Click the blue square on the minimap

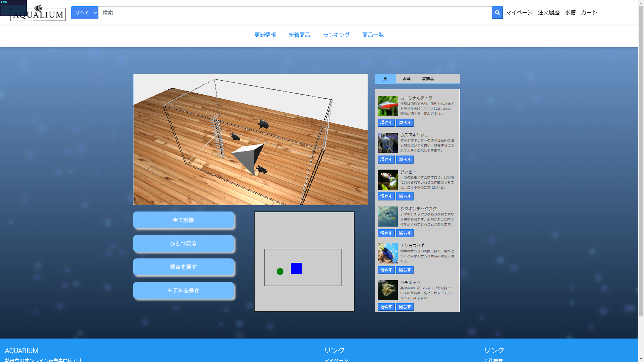tap(296, 269)
